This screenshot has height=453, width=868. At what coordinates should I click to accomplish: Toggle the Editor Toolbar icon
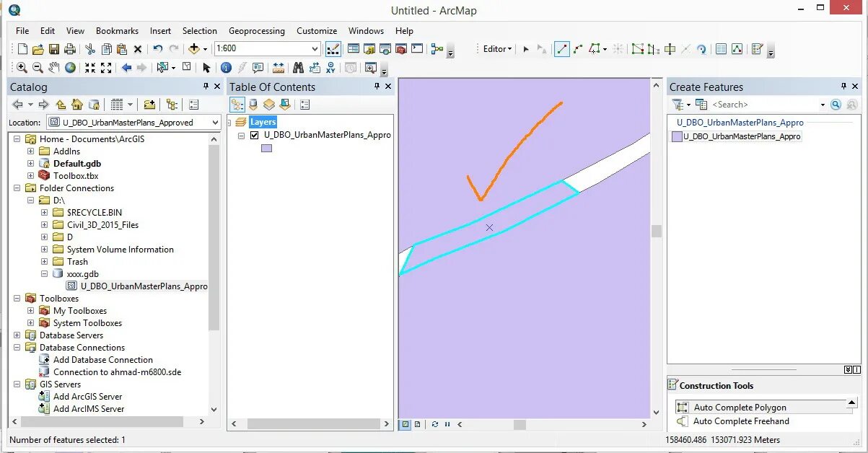(333, 49)
